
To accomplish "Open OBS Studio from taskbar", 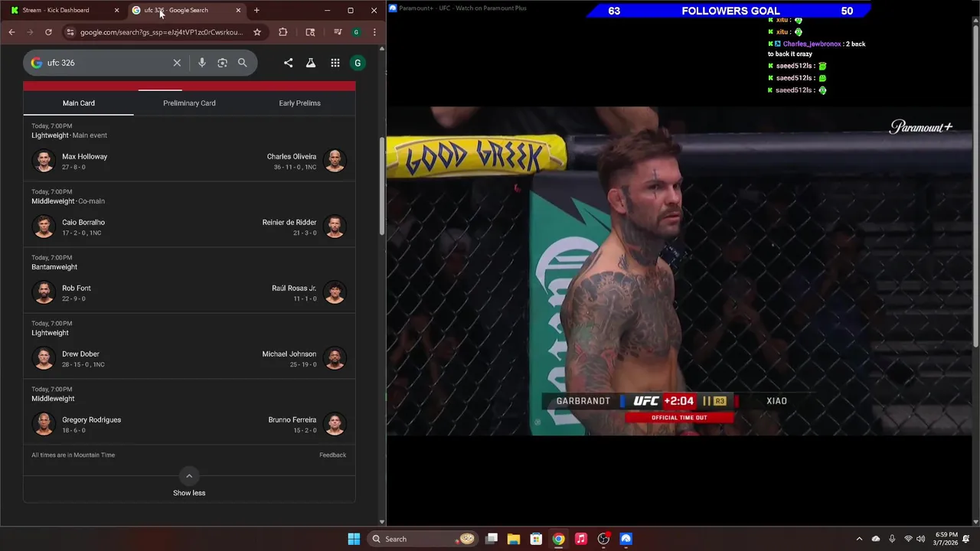I will pos(603,539).
